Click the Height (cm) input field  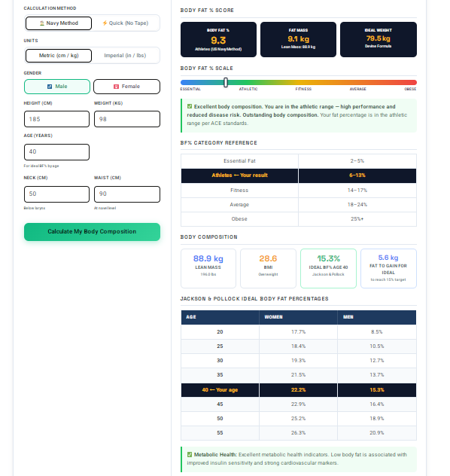click(x=56, y=119)
